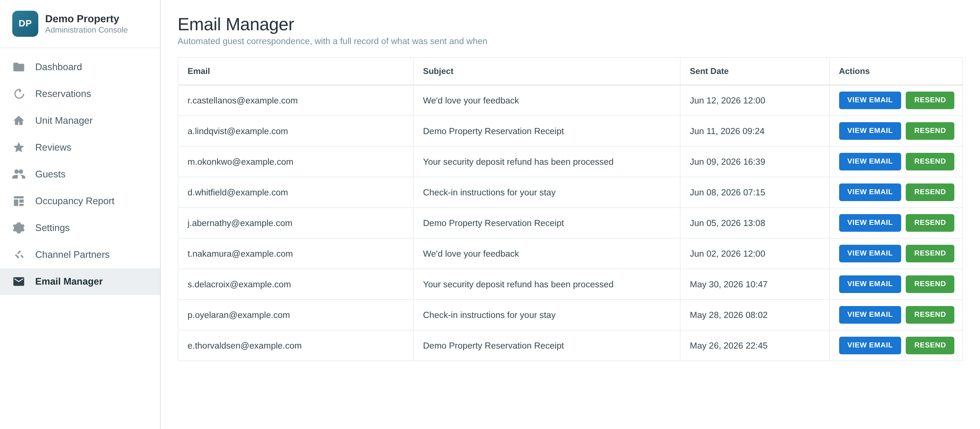Open the Guests list
980x429 pixels.
point(80,174)
